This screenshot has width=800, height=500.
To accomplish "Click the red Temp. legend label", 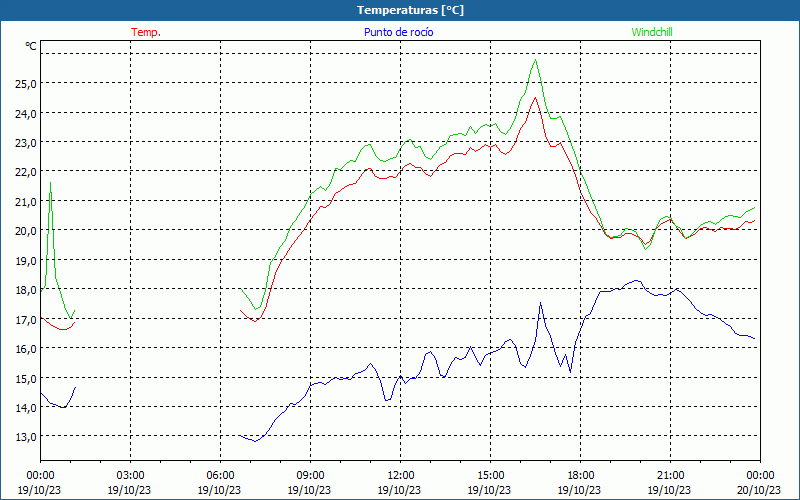I will (x=146, y=32).
